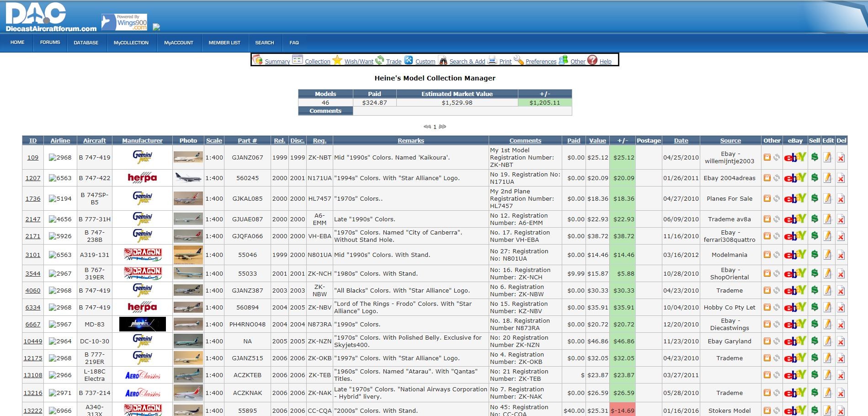Viewport: 868px width, 416px height.
Task: Go to the next page with the right arrows
Action: [442, 127]
